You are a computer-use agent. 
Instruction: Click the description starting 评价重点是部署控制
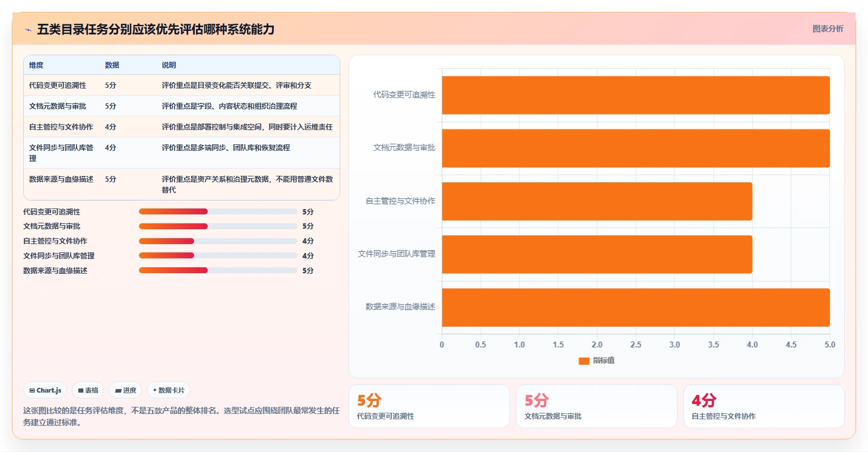pyautogui.click(x=248, y=127)
